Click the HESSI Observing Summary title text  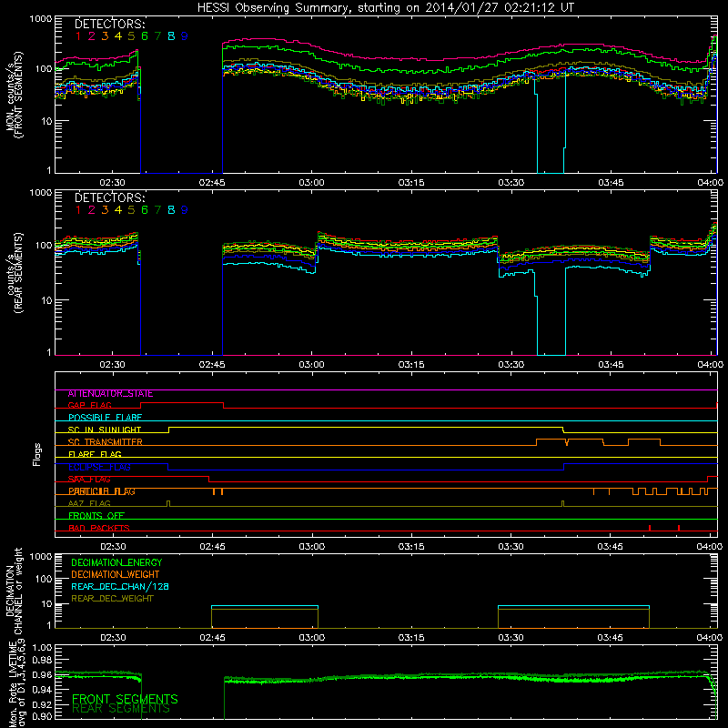[386, 8]
